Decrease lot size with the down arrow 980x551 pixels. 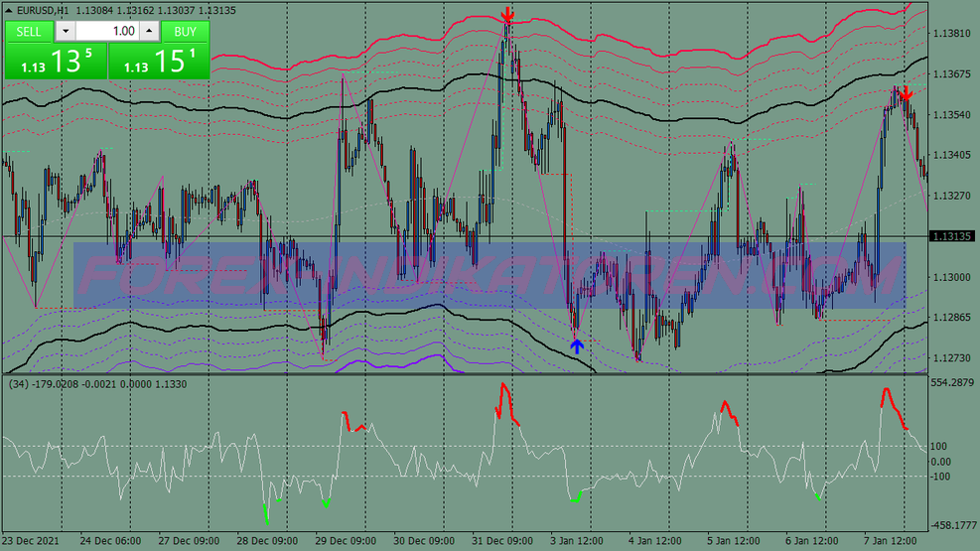pos(66,31)
